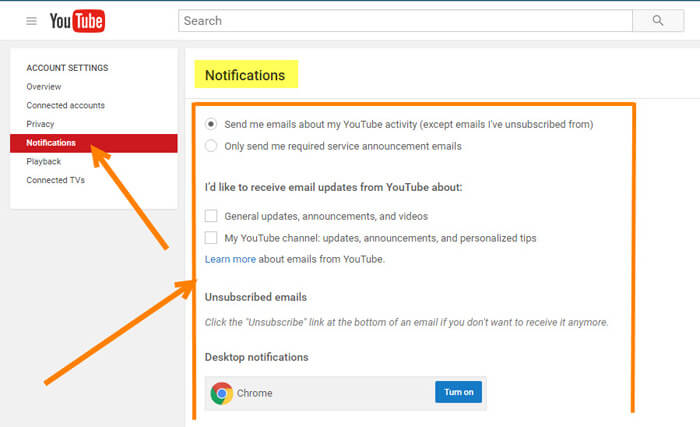Select 'Only send me required service announcement emails'
The image size is (700, 427).
click(211, 146)
